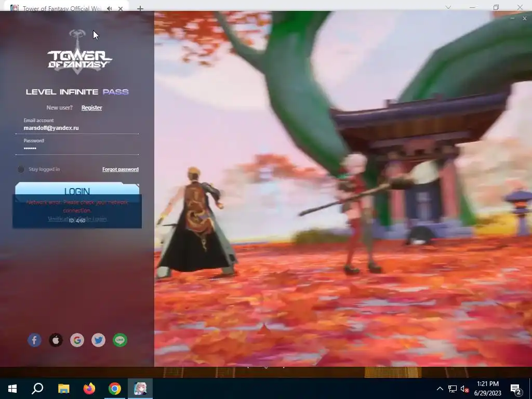Screen dimensions: 532x399
Task: Click the 'New user?' text
Action: tap(59, 108)
